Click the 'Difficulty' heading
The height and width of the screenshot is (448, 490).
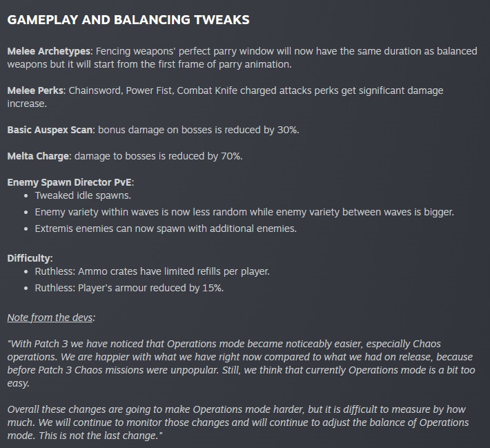coord(29,258)
